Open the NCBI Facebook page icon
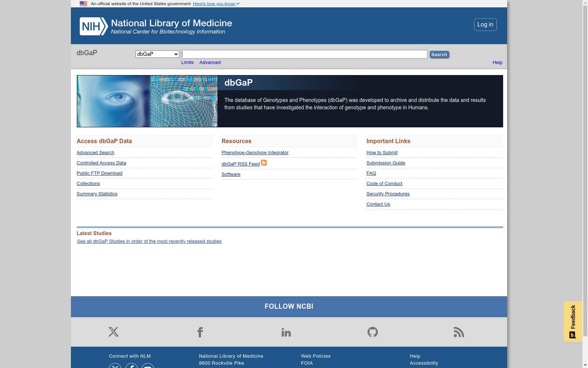Image resolution: width=588 pixels, height=368 pixels. [200, 332]
